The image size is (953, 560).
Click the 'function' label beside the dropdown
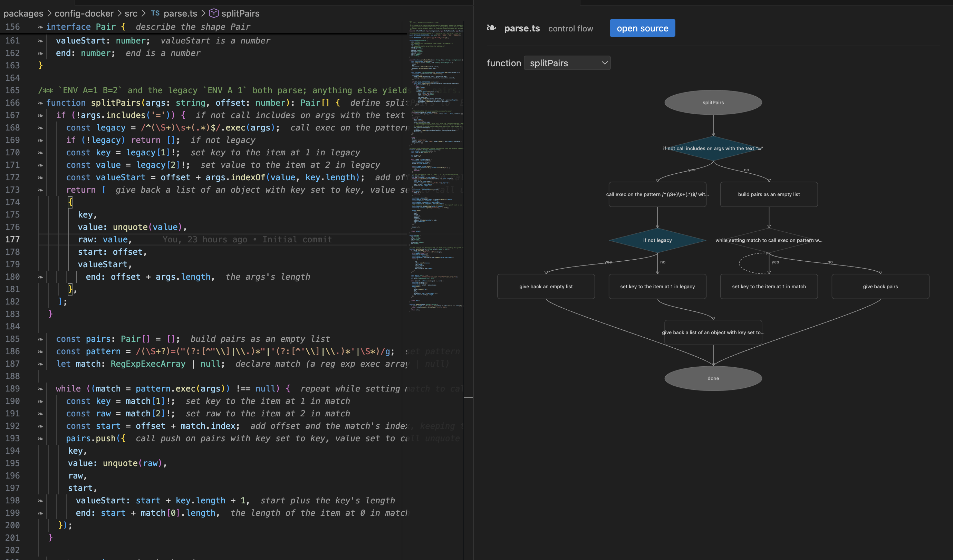pyautogui.click(x=504, y=63)
